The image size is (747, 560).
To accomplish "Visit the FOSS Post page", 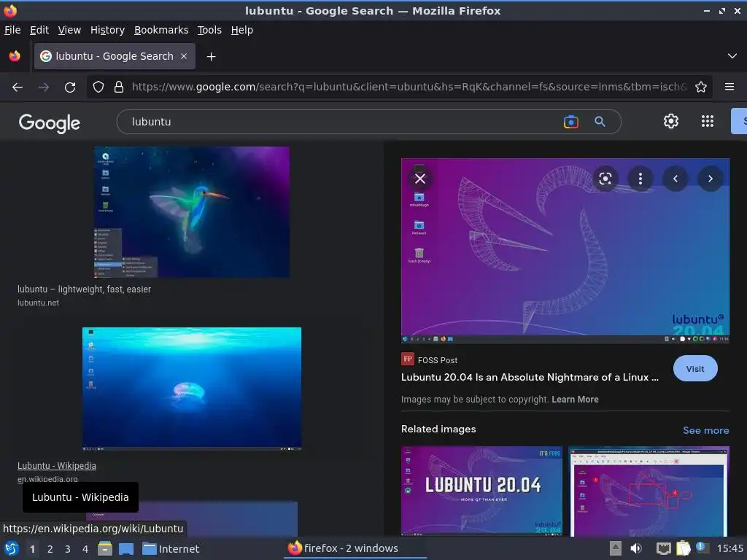I will point(695,368).
